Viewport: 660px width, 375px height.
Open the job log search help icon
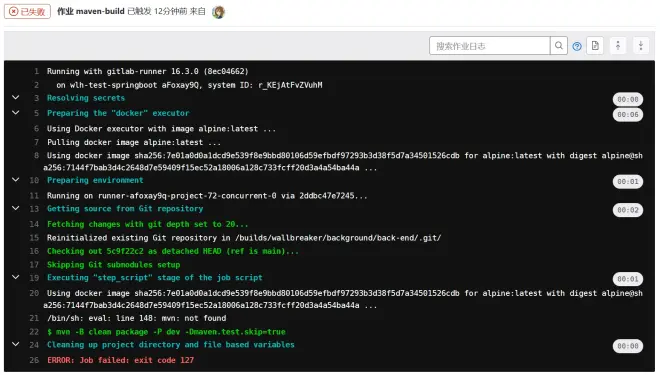click(577, 46)
